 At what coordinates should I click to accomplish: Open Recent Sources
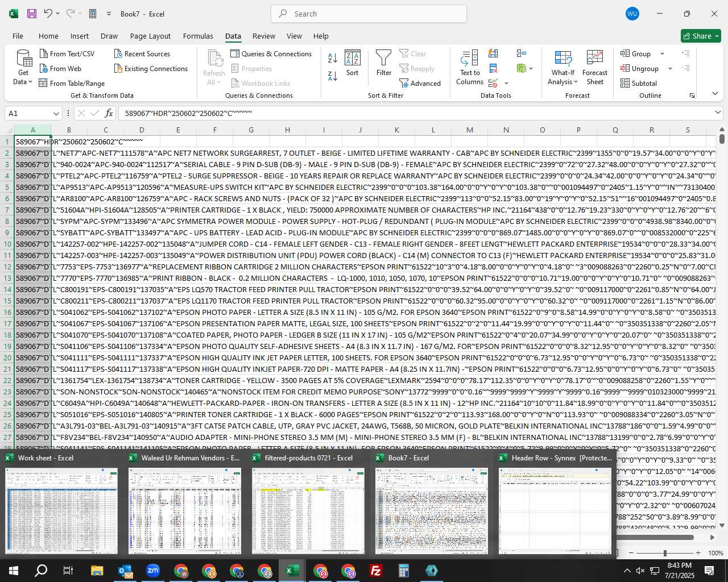[142, 53]
